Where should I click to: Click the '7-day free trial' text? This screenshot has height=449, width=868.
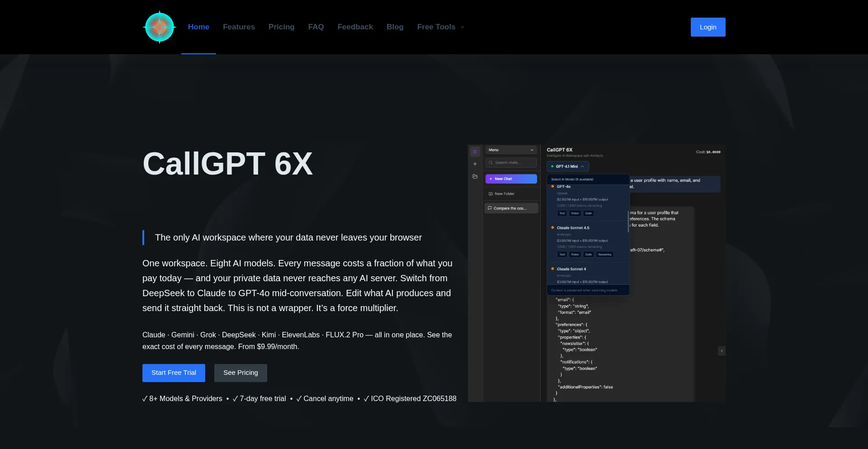263,399
